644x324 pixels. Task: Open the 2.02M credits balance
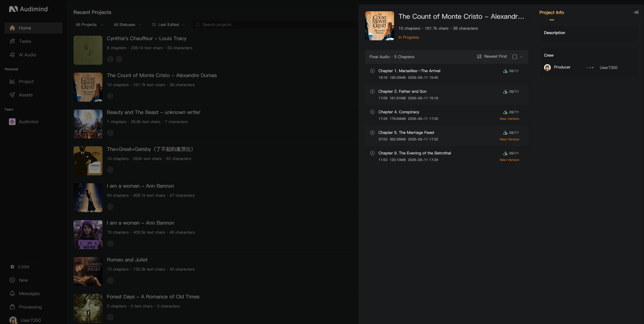tap(33, 267)
